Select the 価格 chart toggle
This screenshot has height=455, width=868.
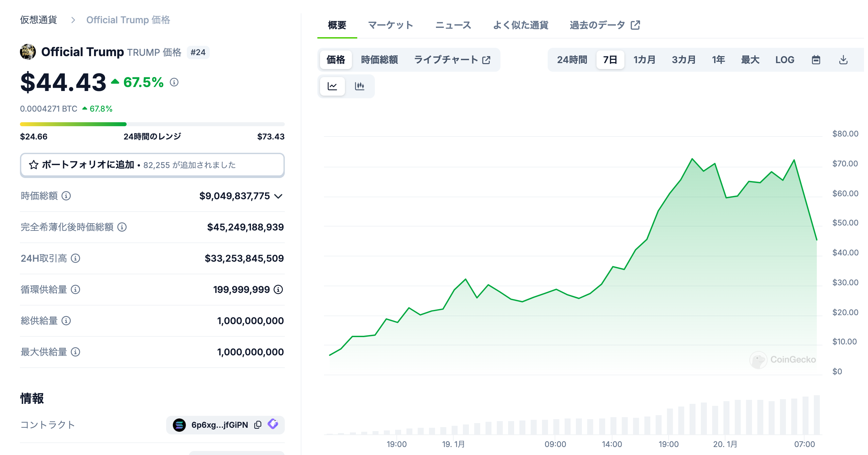tap(336, 60)
